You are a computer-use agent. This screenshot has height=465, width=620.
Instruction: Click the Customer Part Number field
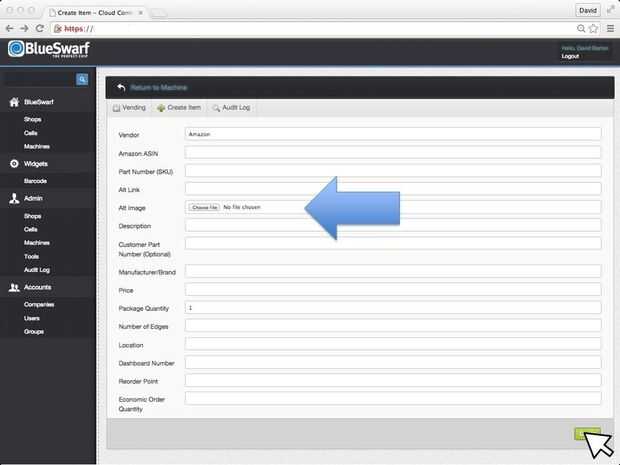(393, 244)
